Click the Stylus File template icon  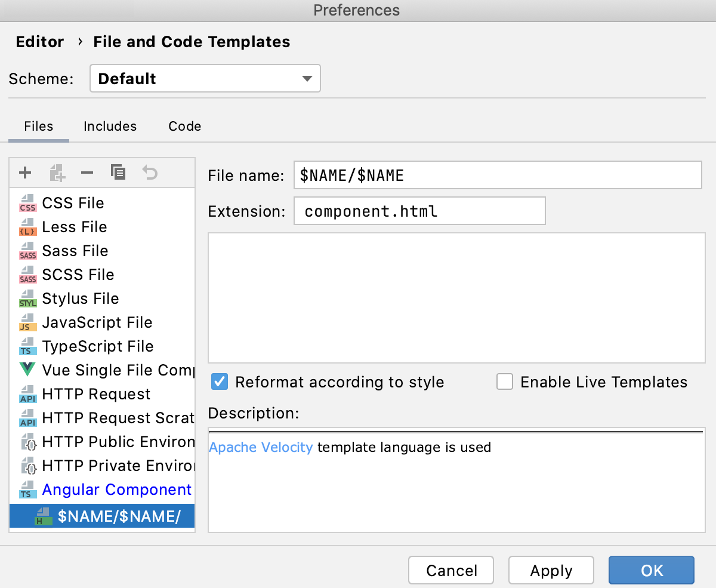(27, 298)
